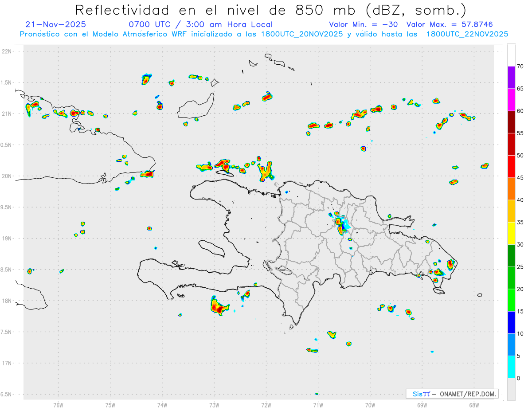This screenshot has height=411, width=532.
Task: Select the yellow 30-35 dBZ colorbar segment
Action: pos(512,233)
